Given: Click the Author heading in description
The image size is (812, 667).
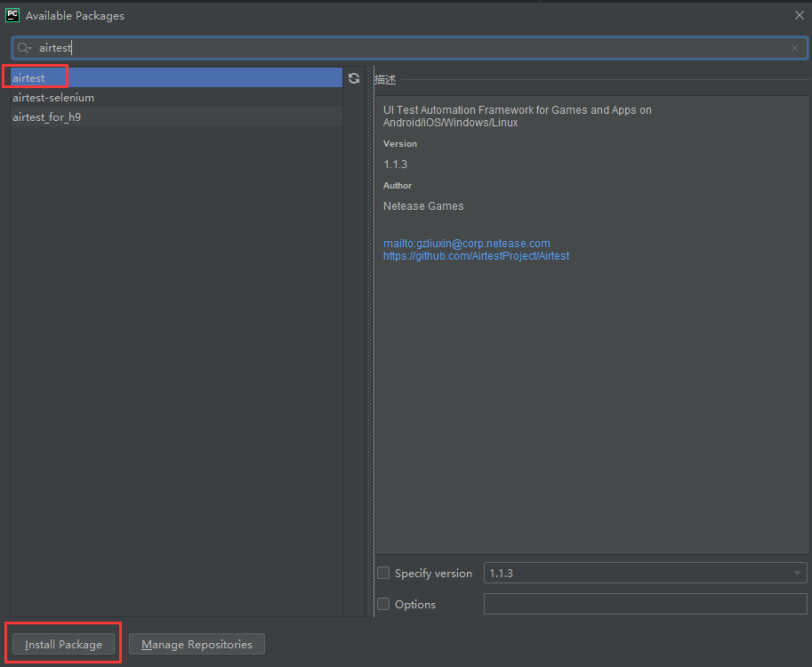Looking at the screenshot, I should pos(398,185).
